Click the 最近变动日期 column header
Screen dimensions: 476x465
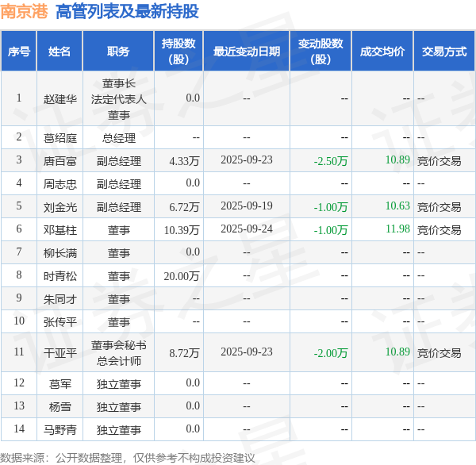(247, 52)
